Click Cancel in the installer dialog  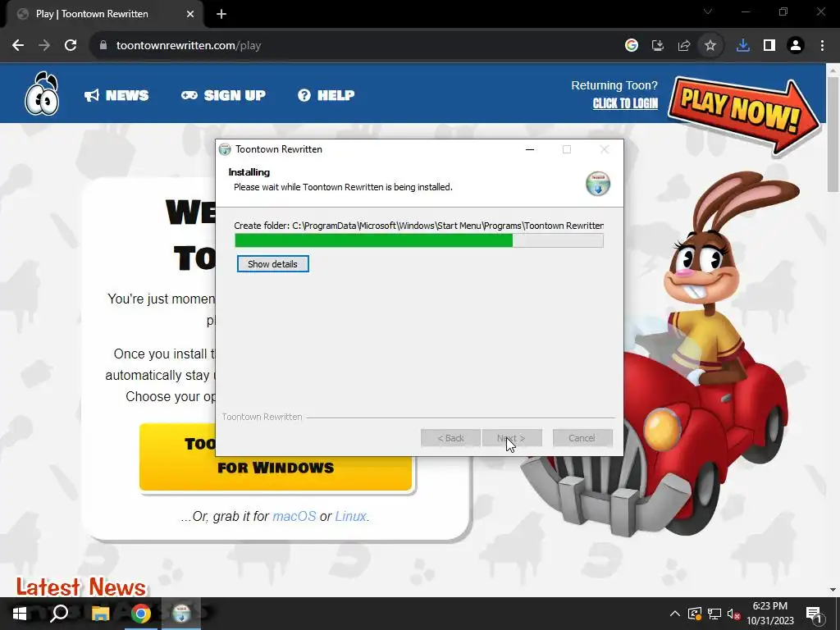(582, 438)
